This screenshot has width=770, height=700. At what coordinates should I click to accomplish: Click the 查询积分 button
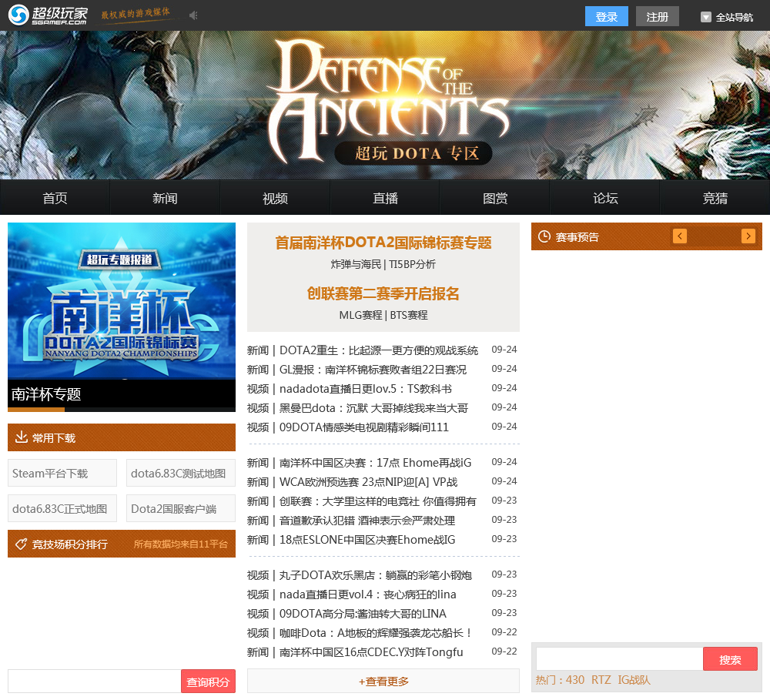coord(208,682)
